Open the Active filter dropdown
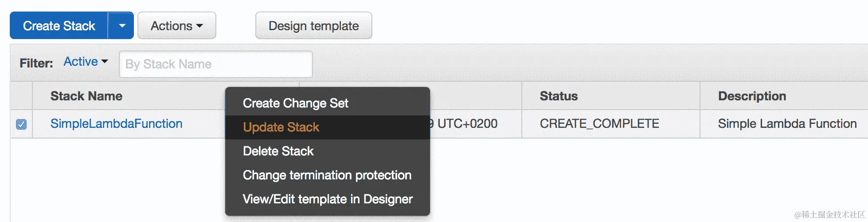The height and width of the screenshot is (222, 868). (86, 62)
